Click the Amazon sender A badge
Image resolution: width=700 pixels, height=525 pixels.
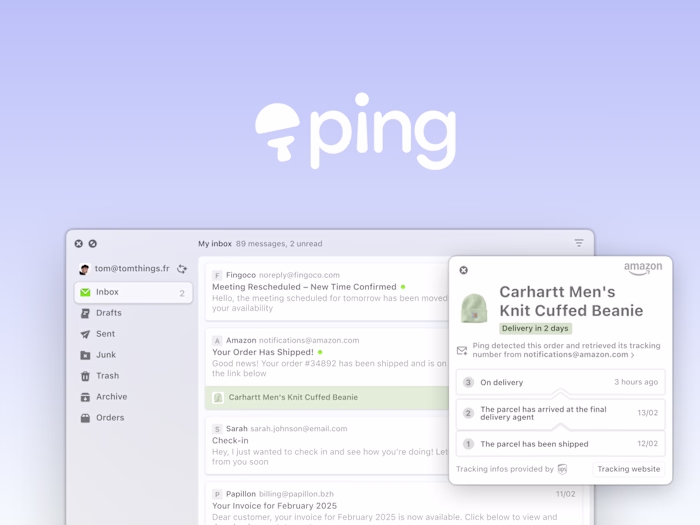coord(217,341)
